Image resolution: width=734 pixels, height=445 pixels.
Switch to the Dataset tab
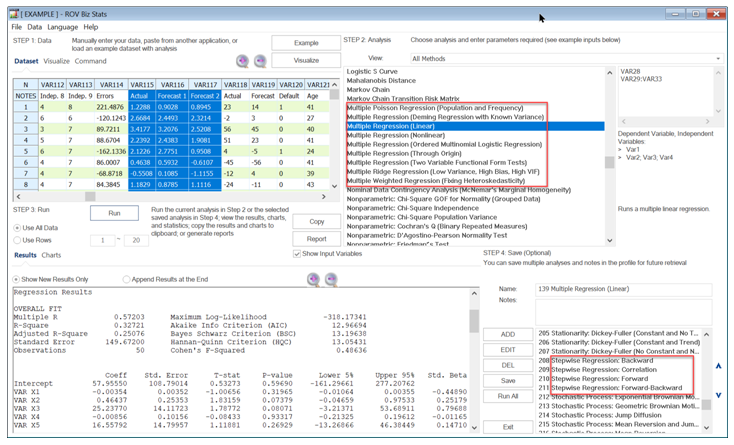pyautogui.click(x=26, y=61)
